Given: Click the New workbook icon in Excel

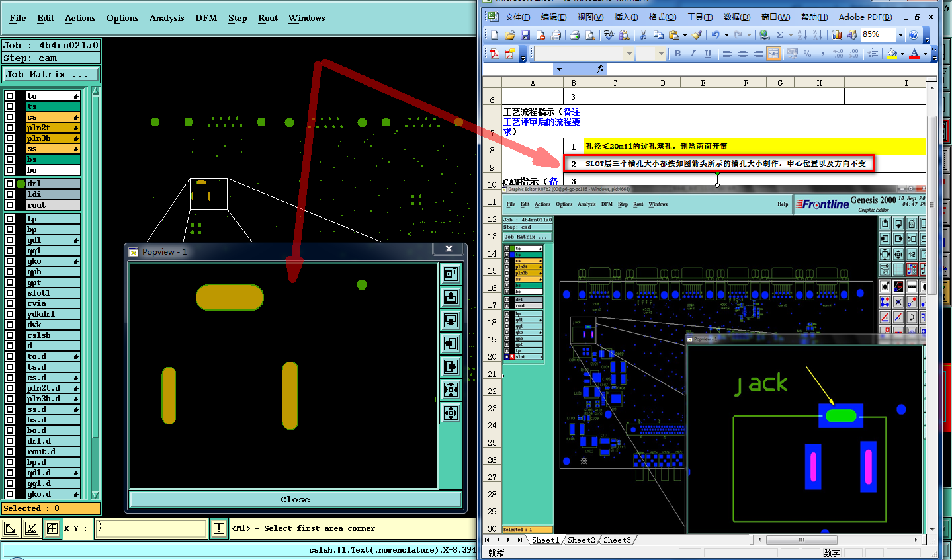Looking at the screenshot, I should pyautogui.click(x=494, y=35).
